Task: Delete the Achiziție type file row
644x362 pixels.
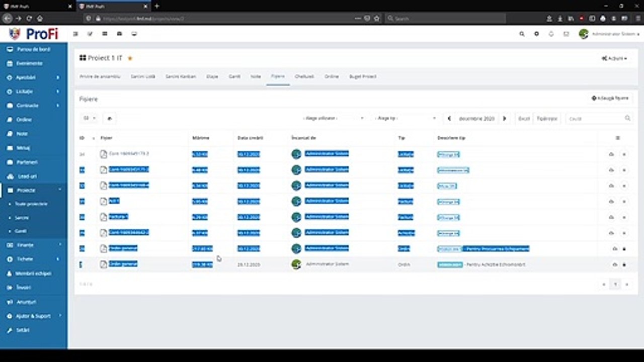Action: (624, 233)
